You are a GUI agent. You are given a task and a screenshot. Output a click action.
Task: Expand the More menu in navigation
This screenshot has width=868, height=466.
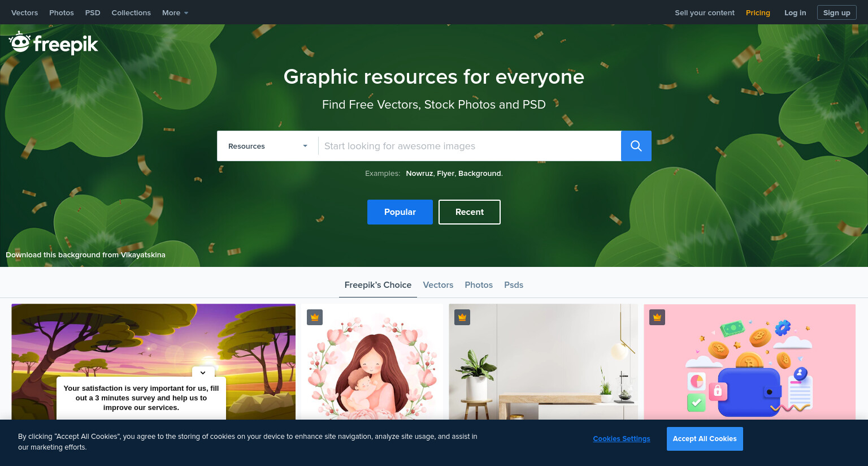click(x=175, y=12)
